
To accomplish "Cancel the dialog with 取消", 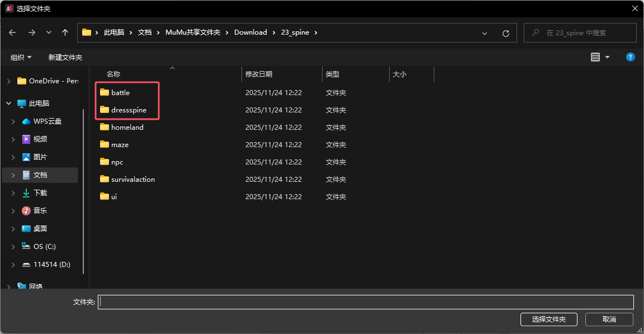I will click(609, 319).
